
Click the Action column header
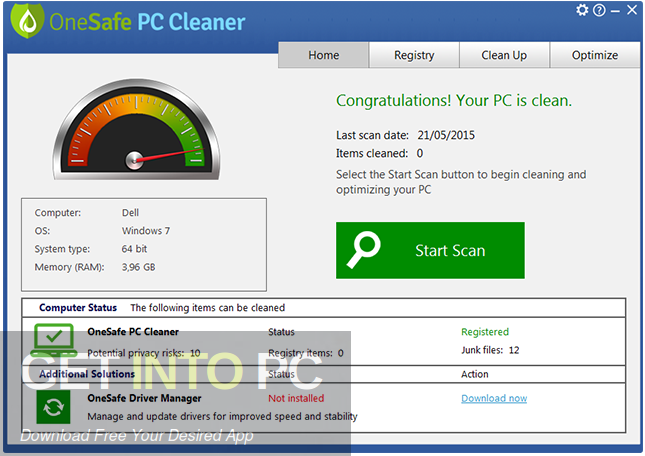click(x=475, y=374)
